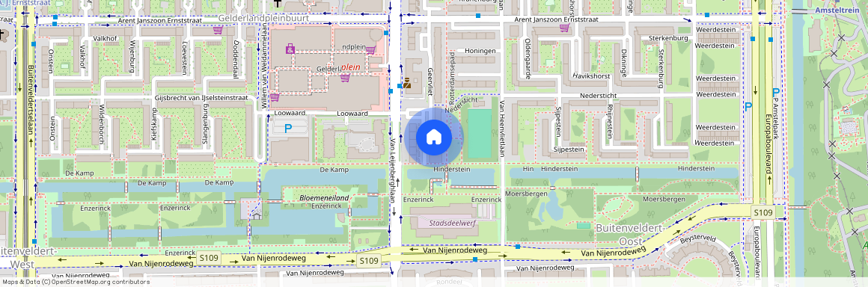
Task: Click the Bloemeneiland place label
Action: [325, 197]
